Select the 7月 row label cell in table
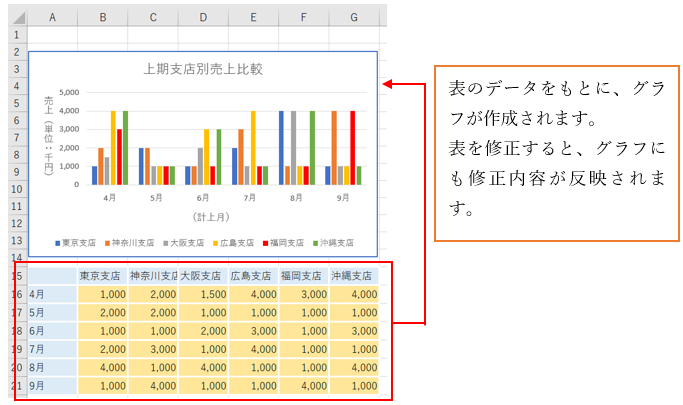This screenshot has width=683, height=405. click(x=51, y=349)
